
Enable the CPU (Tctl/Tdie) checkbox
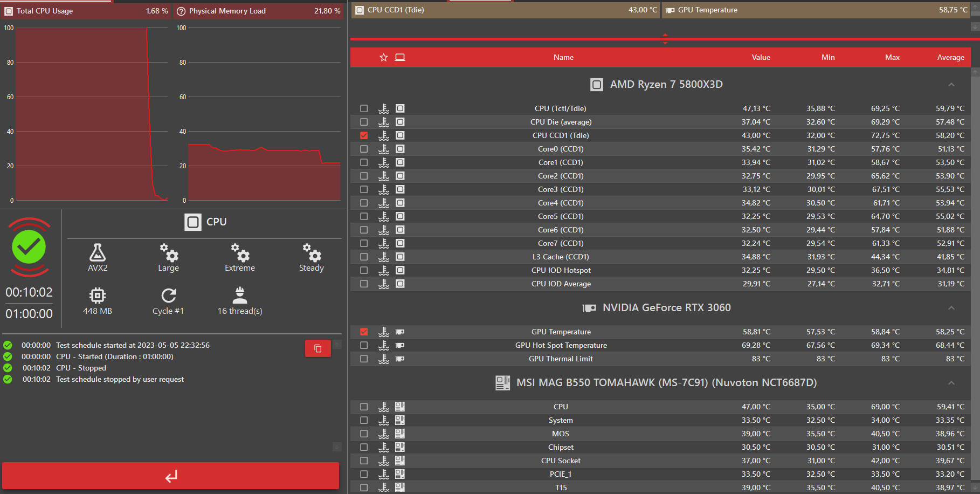coord(364,108)
